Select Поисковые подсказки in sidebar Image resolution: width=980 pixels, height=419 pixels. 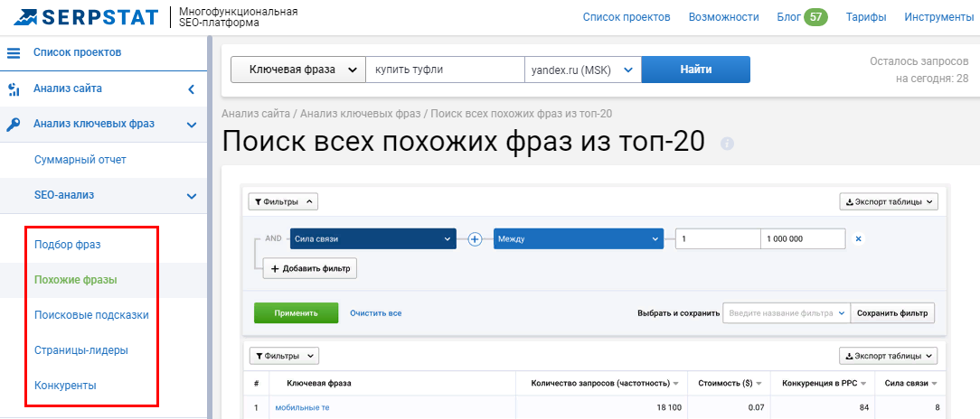pos(92,315)
